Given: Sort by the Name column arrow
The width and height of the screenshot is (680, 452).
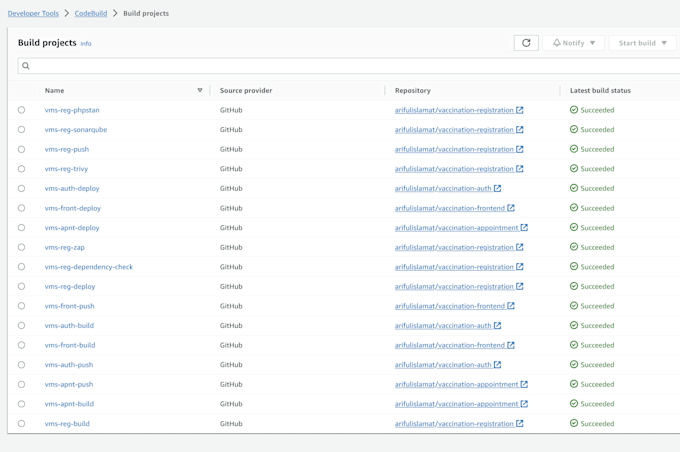Looking at the screenshot, I should 200,90.
